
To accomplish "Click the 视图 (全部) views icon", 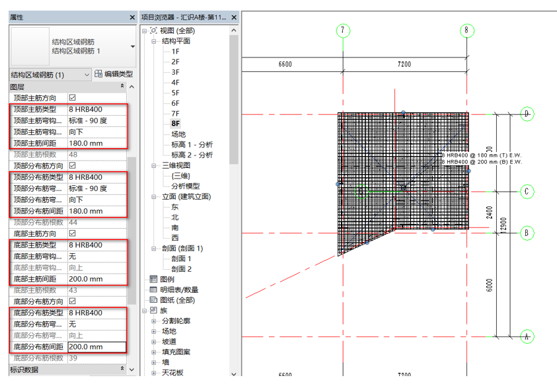I will (x=154, y=30).
